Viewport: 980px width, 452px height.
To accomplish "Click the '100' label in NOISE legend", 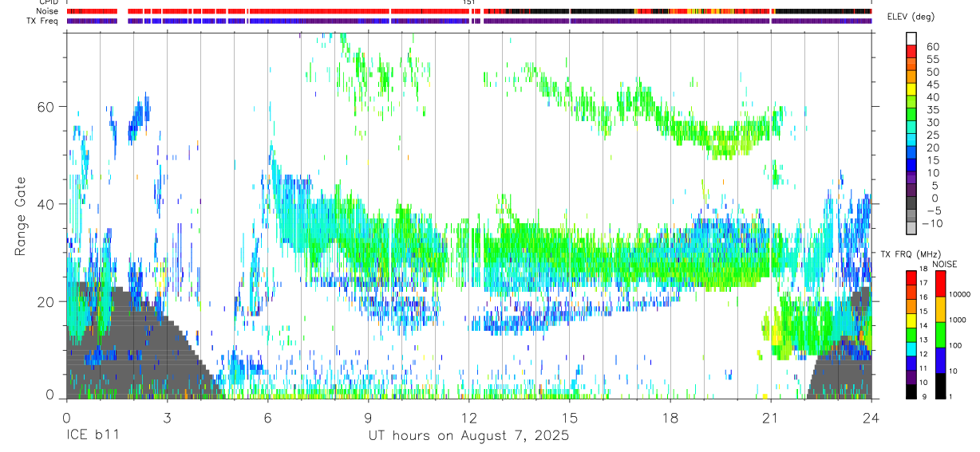I will (955, 345).
